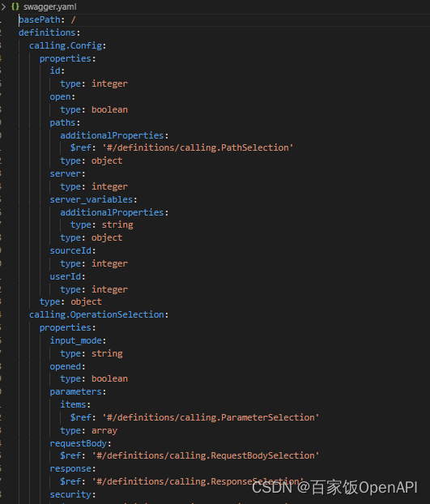The width and height of the screenshot is (430, 504).
Task: Click the braces icon next to swagger.yaml
Action: coord(15,6)
